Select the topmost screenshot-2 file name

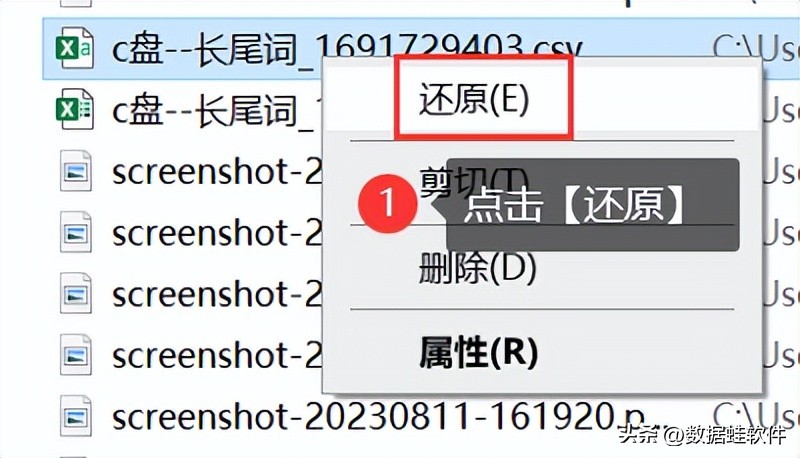tap(216, 172)
